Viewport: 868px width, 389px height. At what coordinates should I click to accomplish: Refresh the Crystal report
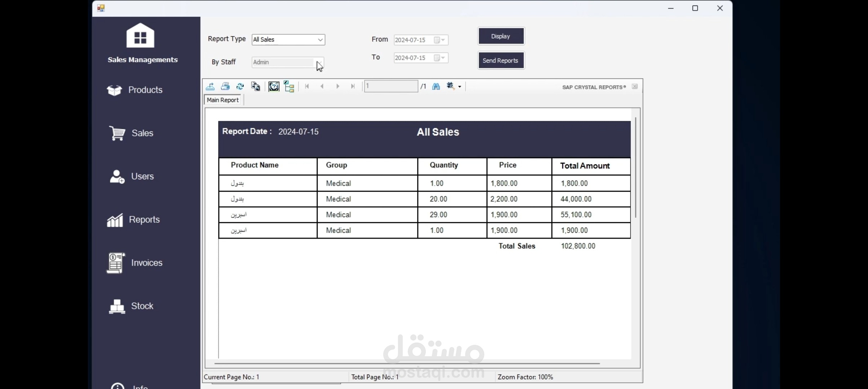[240, 86]
